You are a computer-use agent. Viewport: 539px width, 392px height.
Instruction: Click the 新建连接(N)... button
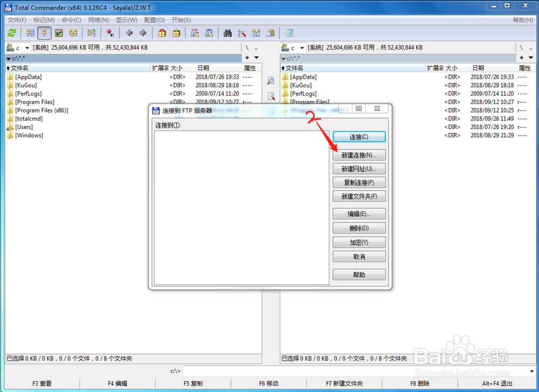click(359, 155)
